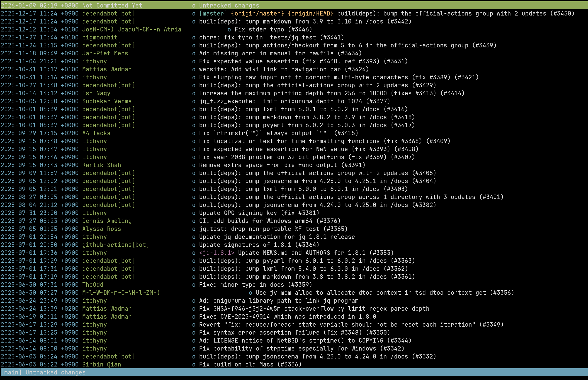
Task: Click graph node for Fixed minor typo commit
Action: click(x=194, y=285)
